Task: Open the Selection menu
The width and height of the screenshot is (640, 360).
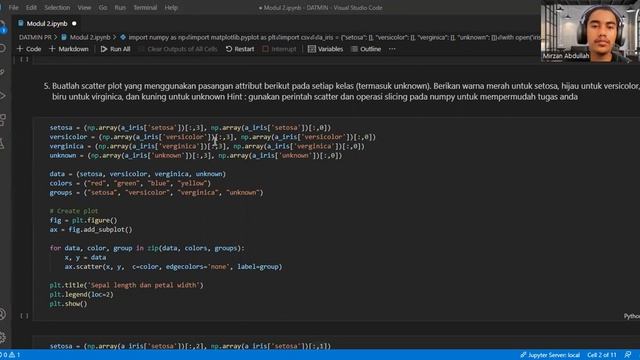Action: 57,7
